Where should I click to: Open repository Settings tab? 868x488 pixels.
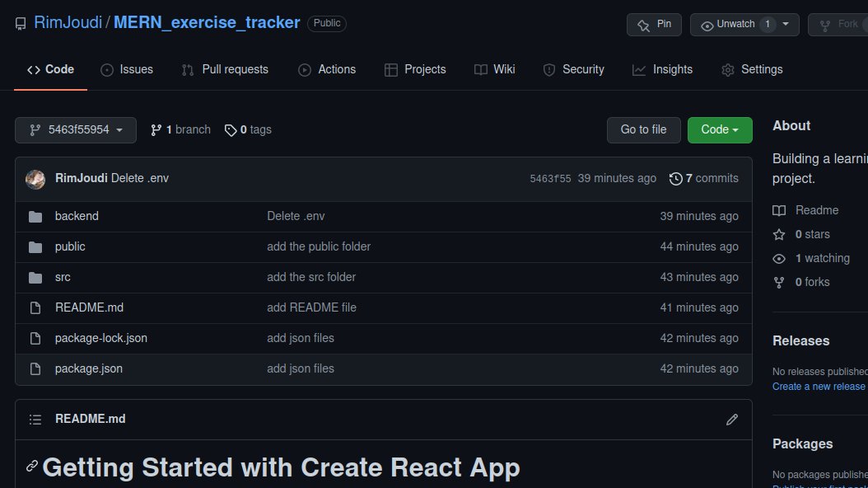click(753, 69)
